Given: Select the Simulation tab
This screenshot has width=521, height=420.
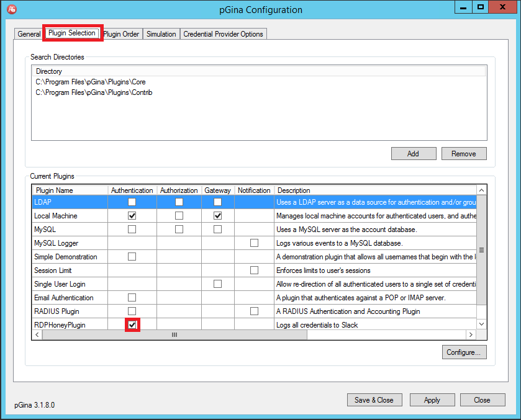Looking at the screenshot, I should click(161, 34).
